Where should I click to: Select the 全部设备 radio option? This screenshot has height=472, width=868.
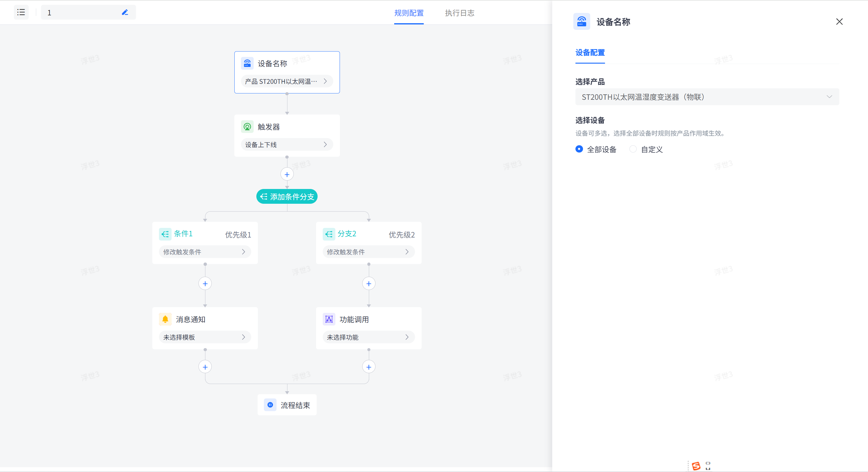point(579,149)
